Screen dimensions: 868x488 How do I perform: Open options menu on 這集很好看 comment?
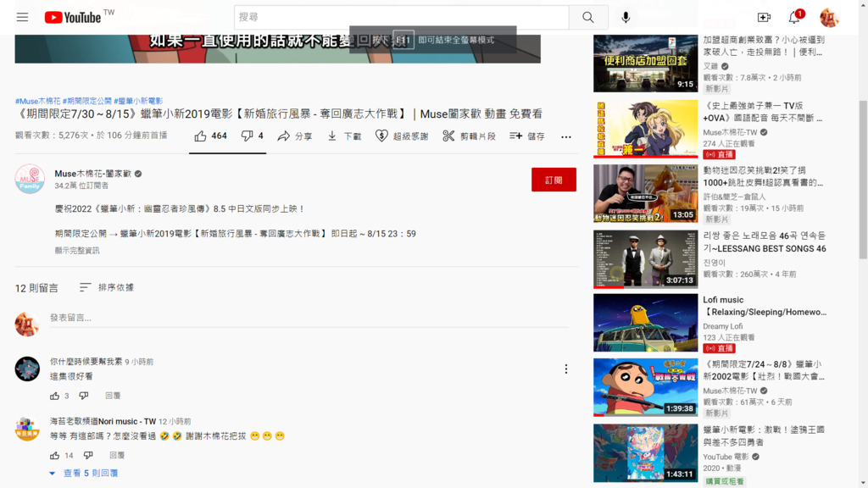pos(565,369)
